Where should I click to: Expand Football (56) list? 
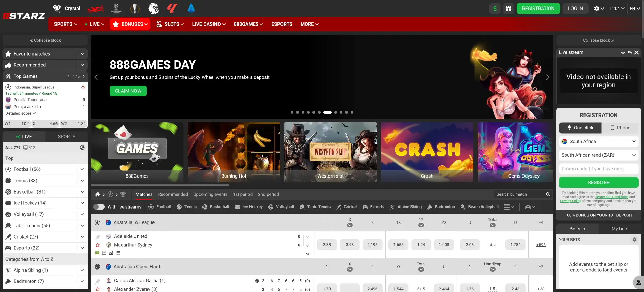point(82,169)
